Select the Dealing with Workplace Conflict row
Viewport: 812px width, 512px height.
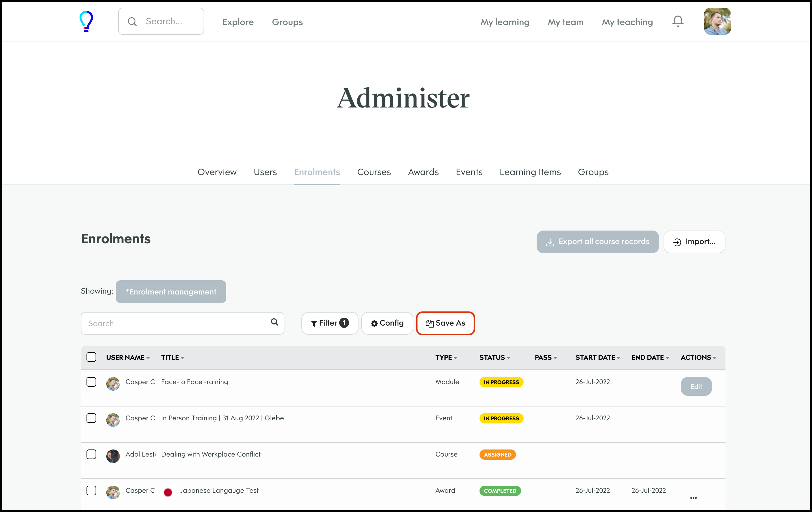click(91, 454)
